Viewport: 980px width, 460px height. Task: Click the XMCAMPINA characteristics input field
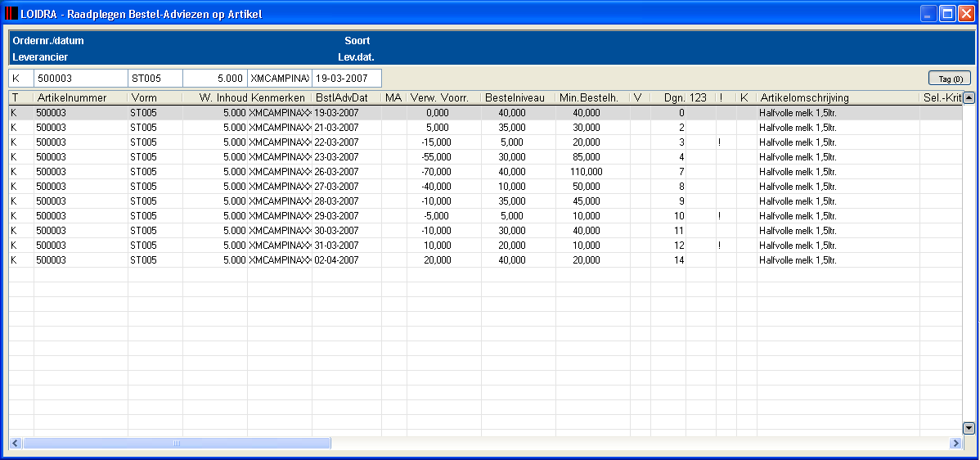coord(280,78)
